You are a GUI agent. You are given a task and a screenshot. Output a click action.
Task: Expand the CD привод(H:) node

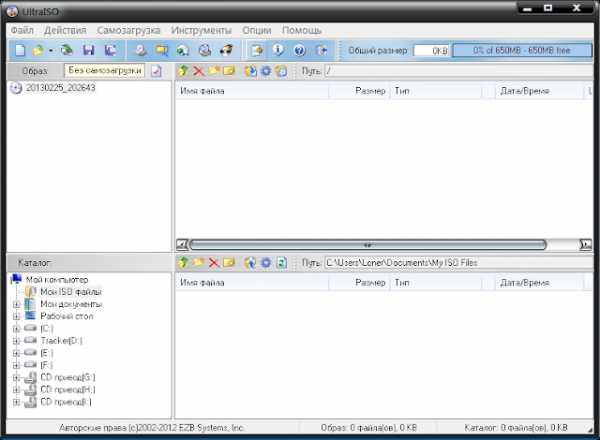[16, 390]
